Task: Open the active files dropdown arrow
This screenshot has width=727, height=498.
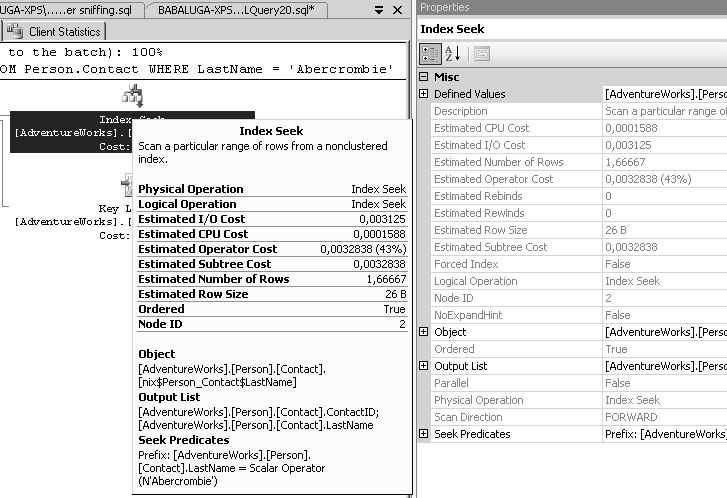Action: [x=379, y=10]
